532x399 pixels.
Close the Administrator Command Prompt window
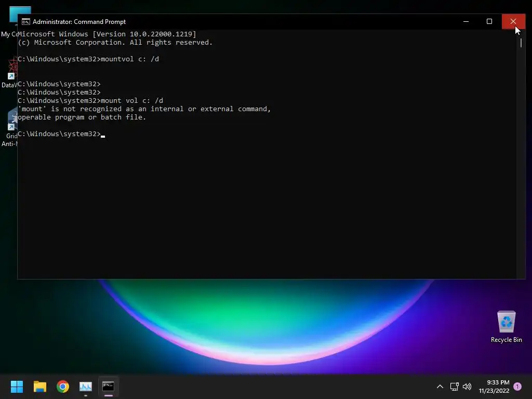point(513,21)
